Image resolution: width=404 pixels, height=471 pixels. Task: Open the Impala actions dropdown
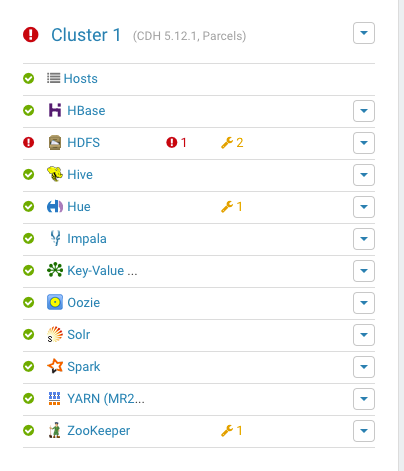[x=364, y=239]
